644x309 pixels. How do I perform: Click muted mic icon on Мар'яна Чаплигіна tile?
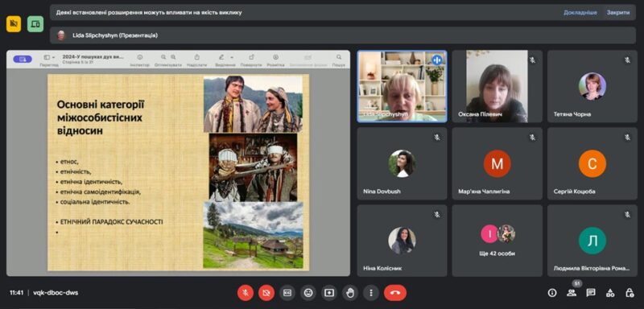532,138
